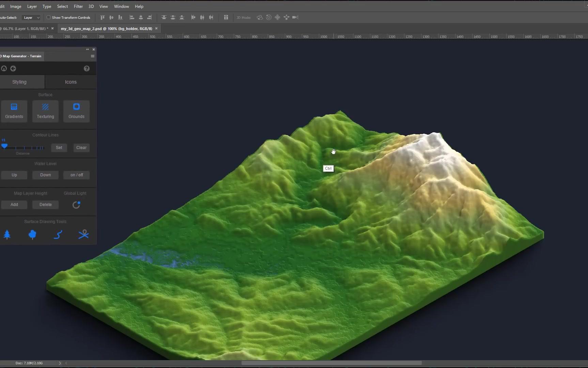Image resolution: width=588 pixels, height=368 pixels.
Task: Select the river drawing tool
Action: [58, 235]
